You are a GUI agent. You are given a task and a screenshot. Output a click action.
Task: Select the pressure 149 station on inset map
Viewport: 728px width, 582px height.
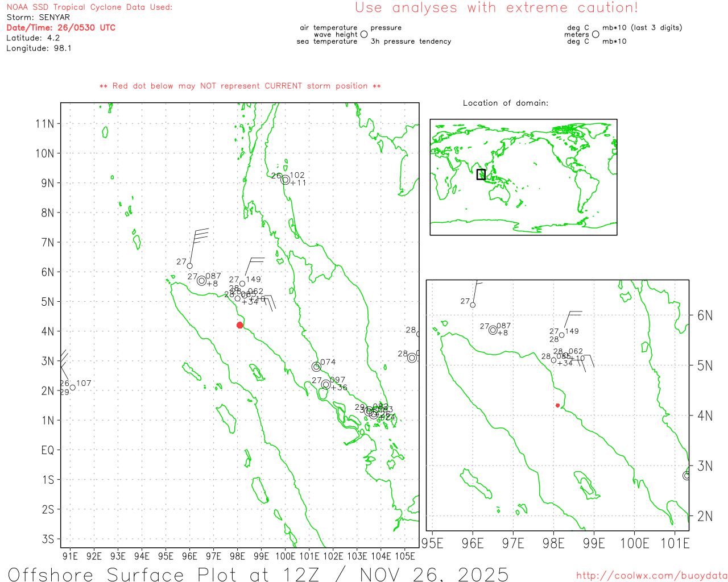(x=562, y=335)
